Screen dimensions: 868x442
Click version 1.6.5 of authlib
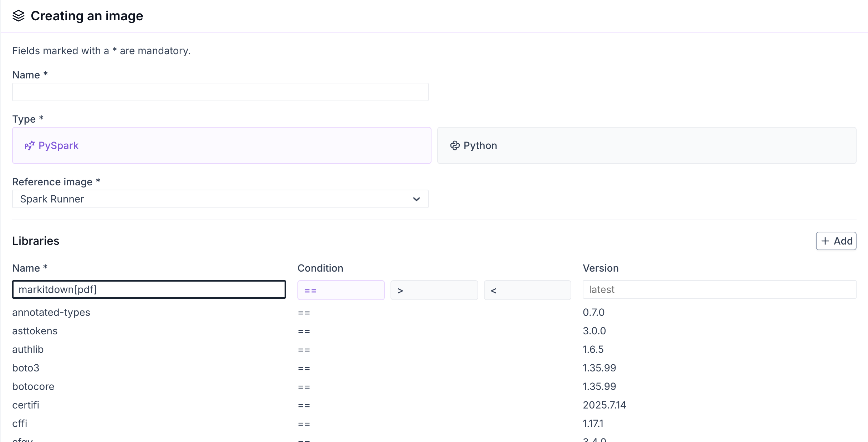pyautogui.click(x=593, y=349)
